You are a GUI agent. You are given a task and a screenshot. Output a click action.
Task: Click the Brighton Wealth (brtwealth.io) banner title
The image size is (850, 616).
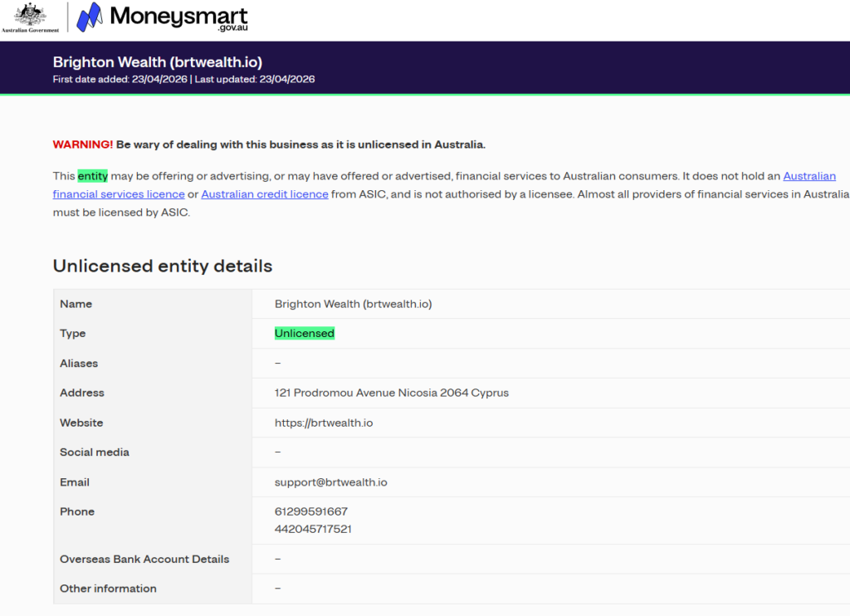(x=157, y=61)
